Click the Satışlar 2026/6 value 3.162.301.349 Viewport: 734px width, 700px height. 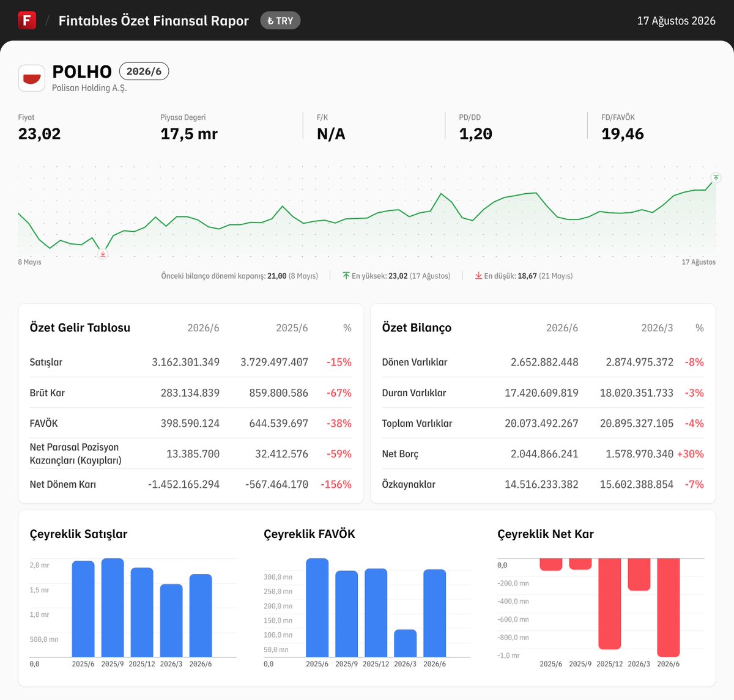pos(185,362)
